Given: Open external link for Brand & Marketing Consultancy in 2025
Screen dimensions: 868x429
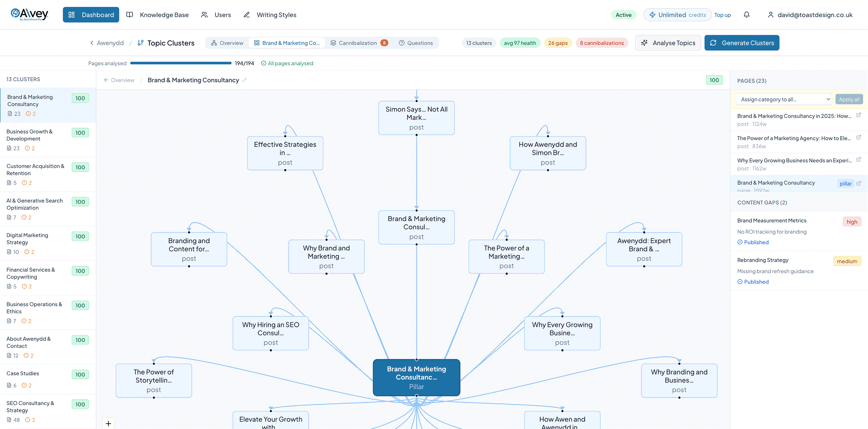Looking at the screenshot, I should pos(859,115).
